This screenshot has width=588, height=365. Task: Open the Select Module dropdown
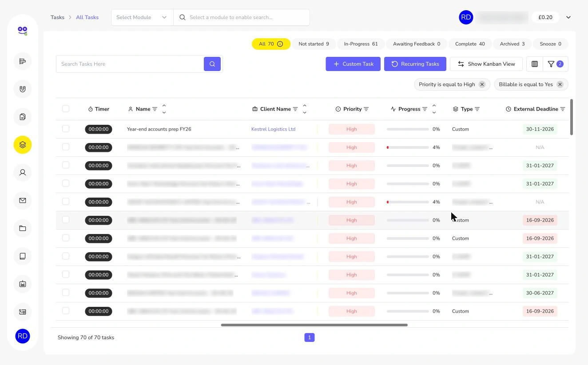[x=142, y=17]
